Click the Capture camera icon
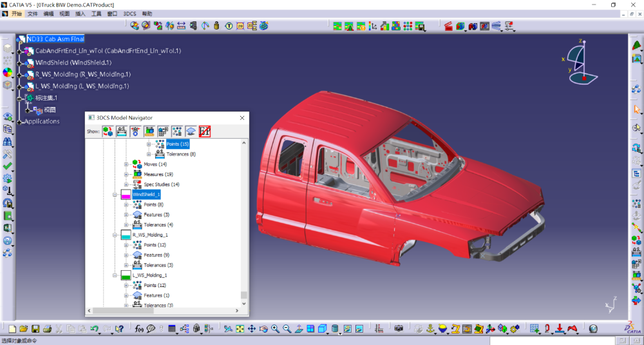 coord(399,328)
